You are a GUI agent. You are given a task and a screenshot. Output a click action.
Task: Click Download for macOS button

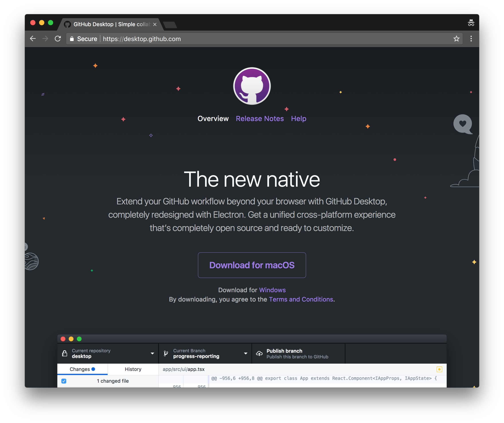coord(252,265)
